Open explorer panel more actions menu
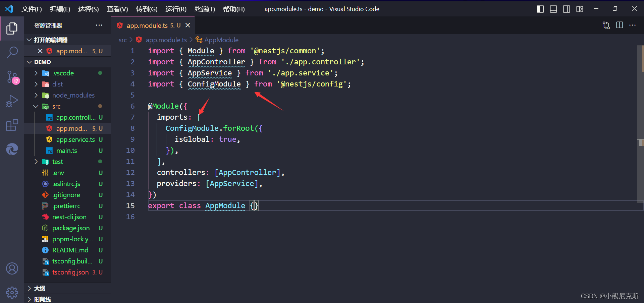644x303 pixels. pyautogui.click(x=99, y=25)
